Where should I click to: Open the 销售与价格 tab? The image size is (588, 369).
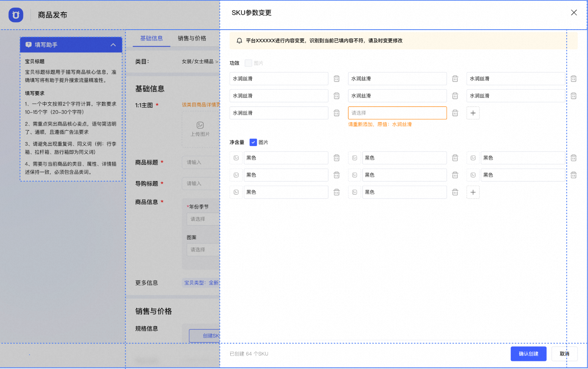coord(192,38)
